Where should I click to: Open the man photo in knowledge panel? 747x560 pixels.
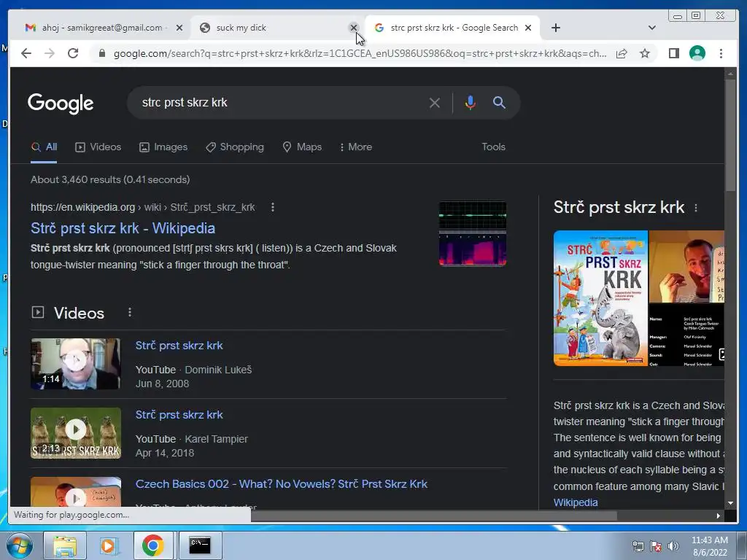(686, 267)
